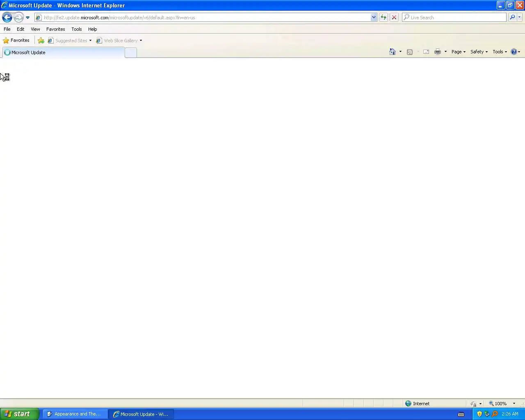Click the Microsoft Update taskbar button
Image resolution: width=525 pixels, height=420 pixels.
[141, 414]
